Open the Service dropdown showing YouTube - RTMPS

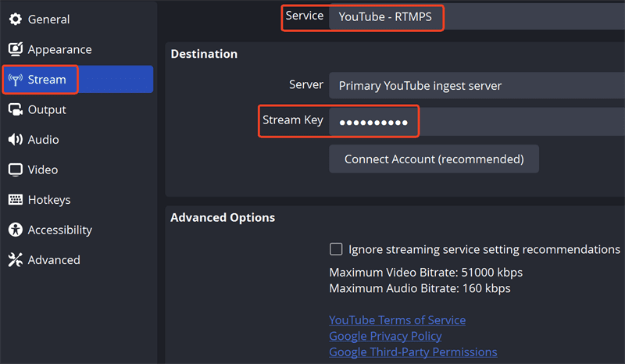477,17
